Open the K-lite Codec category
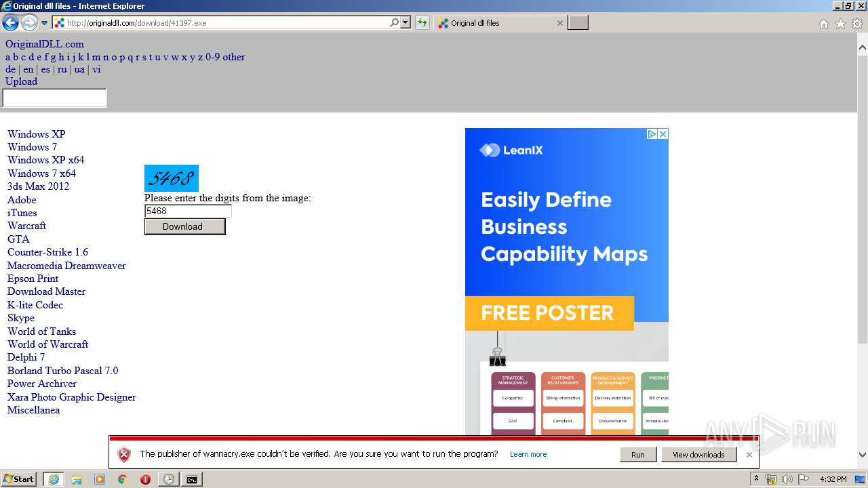 35,305
